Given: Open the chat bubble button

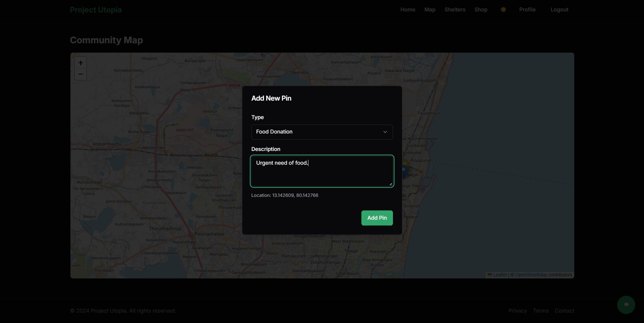Looking at the screenshot, I should point(626,305).
